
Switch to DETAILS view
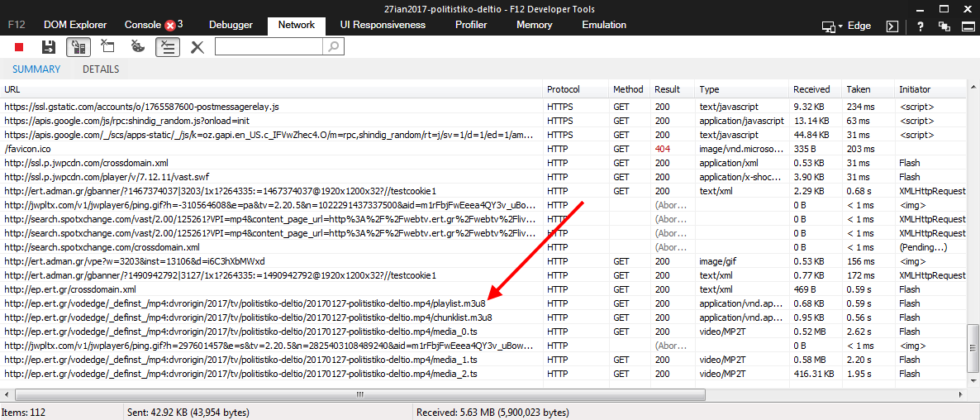coord(101,69)
